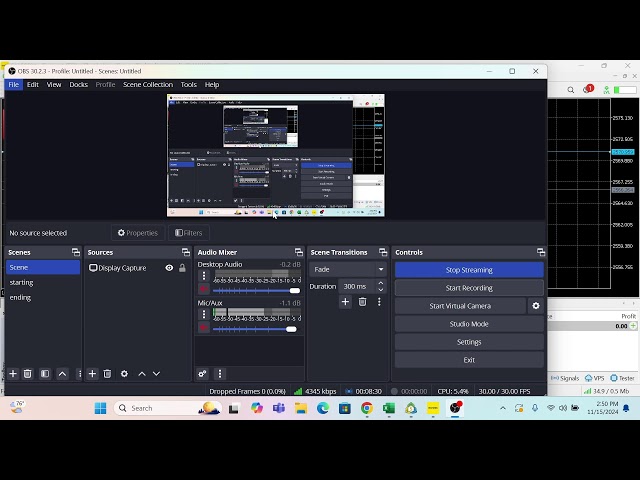The image size is (640, 480).
Task: Open the Fade transition dropdown
Action: (x=348, y=269)
